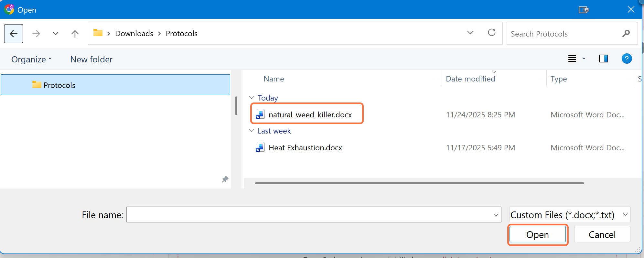Click New folder in the toolbar
This screenshot has width=644, height=258.
tap(91, 59)
